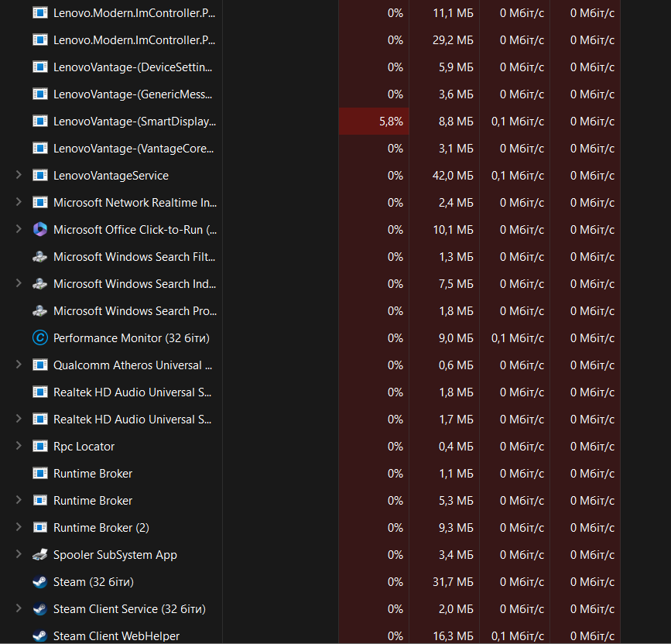671x644 pixels.
Task: Expand the Rpc Locator process group
Action: tap(19, 446)
